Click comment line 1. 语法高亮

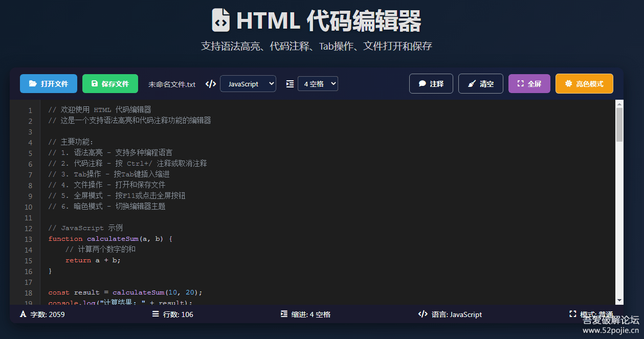(x=110, y=153)
